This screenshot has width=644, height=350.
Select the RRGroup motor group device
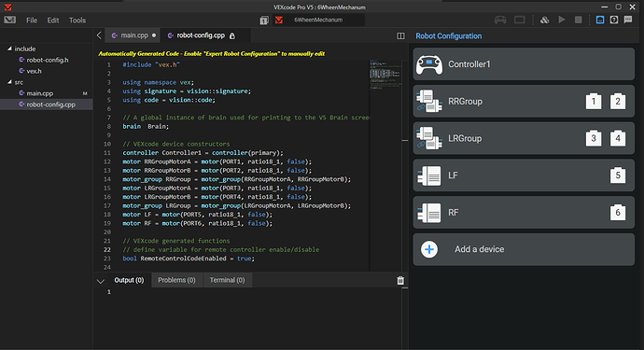pos(524,102)
